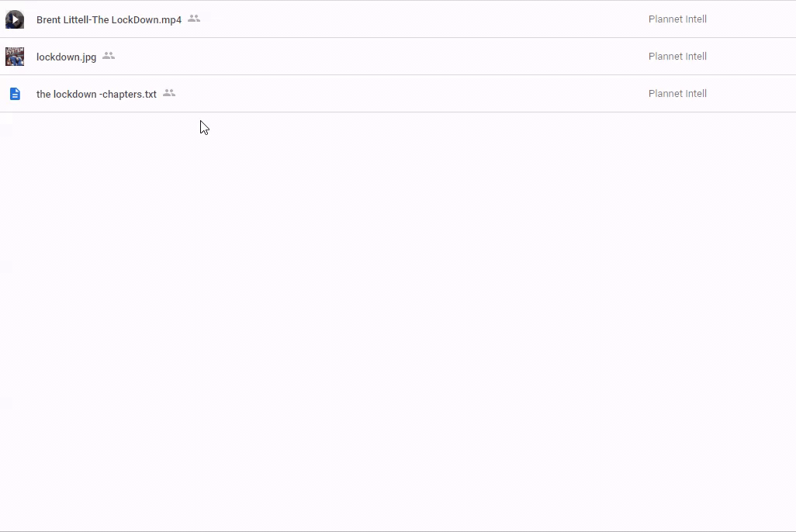Select the lockdown.jpg file name

(x=66, y=57)
